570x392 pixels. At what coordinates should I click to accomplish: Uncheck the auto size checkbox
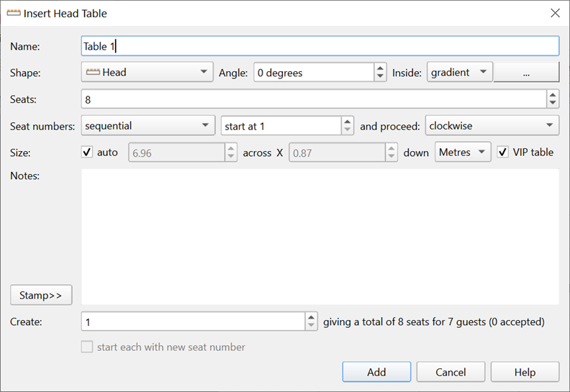click(88, 152)
